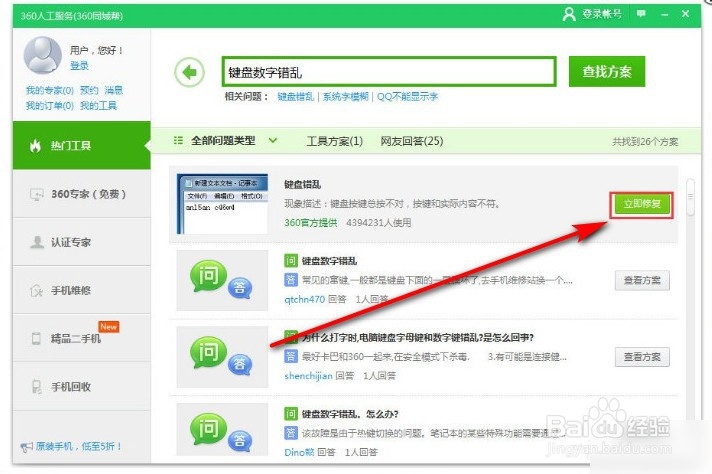This screenshot has height=474, width=712.
Task: Click the results list vertical scrollbar handle
Action: click(x=690, y=197)
